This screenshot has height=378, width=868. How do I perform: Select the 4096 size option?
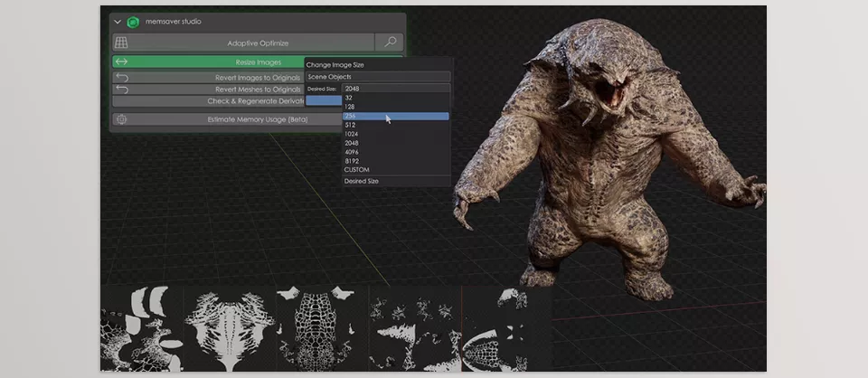pos(394,152)
